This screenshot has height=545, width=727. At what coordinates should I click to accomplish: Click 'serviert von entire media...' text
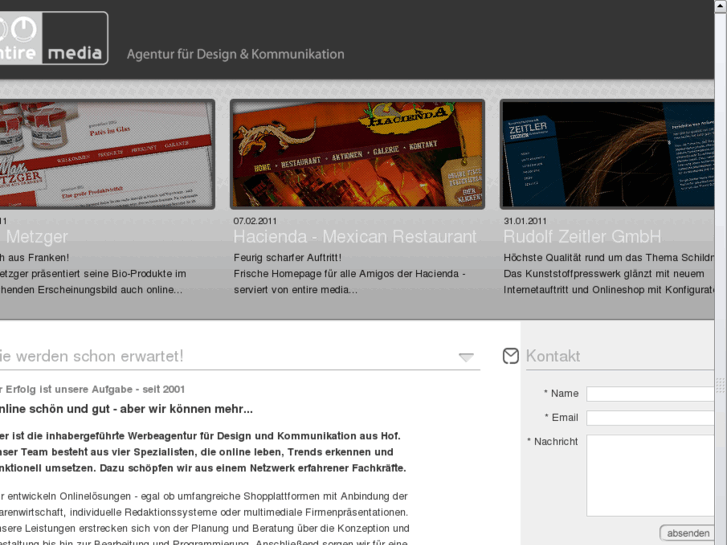point(295,290)
